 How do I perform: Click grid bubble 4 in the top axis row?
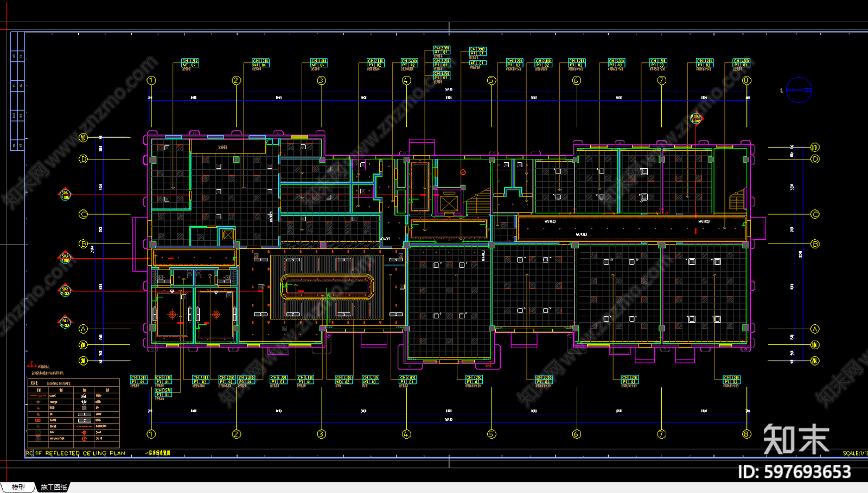tap(407, 80)
